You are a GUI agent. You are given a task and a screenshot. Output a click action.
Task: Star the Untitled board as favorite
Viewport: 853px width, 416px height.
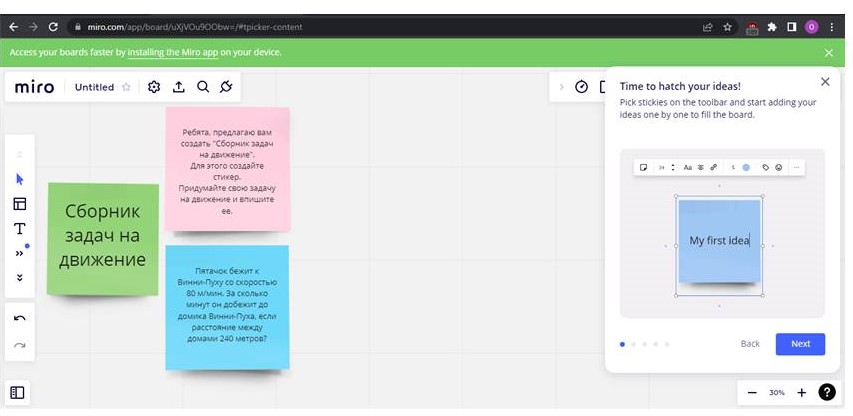pos(126,87)
